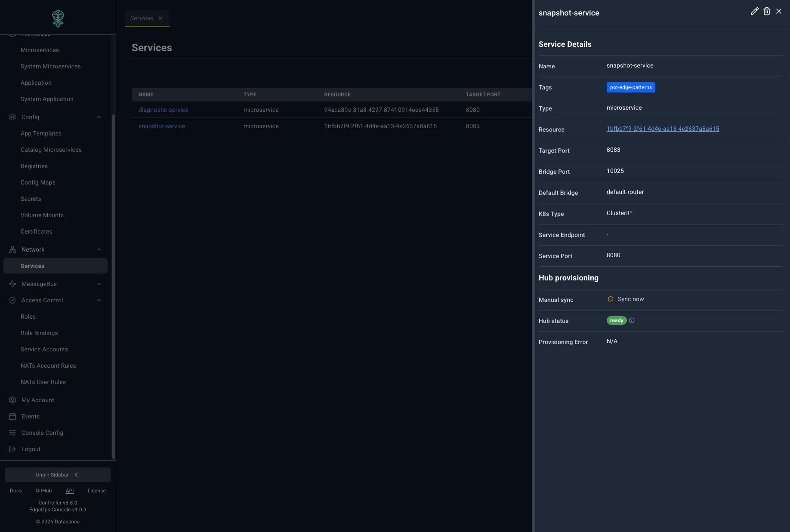
Task: Close the Services tab with X icon
Action: pos(160,18)
